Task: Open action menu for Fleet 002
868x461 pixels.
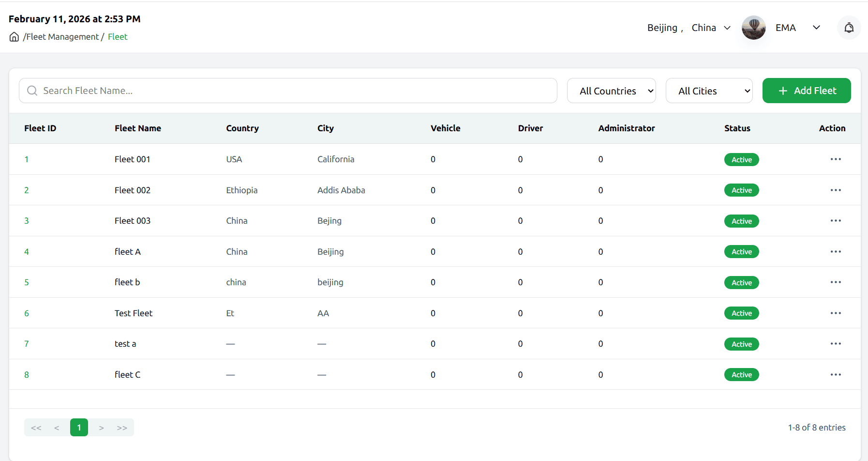Action: click(835, 190)
